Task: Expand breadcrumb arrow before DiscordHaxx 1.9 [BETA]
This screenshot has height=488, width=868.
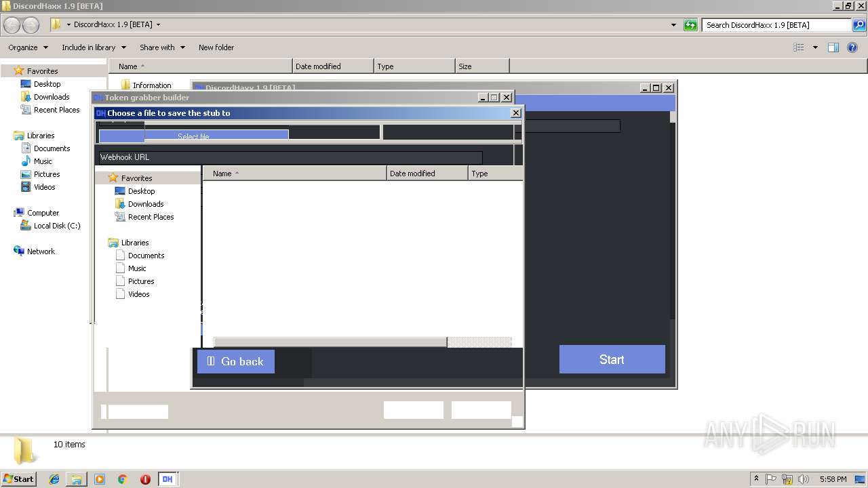Action: click(68, 25)
